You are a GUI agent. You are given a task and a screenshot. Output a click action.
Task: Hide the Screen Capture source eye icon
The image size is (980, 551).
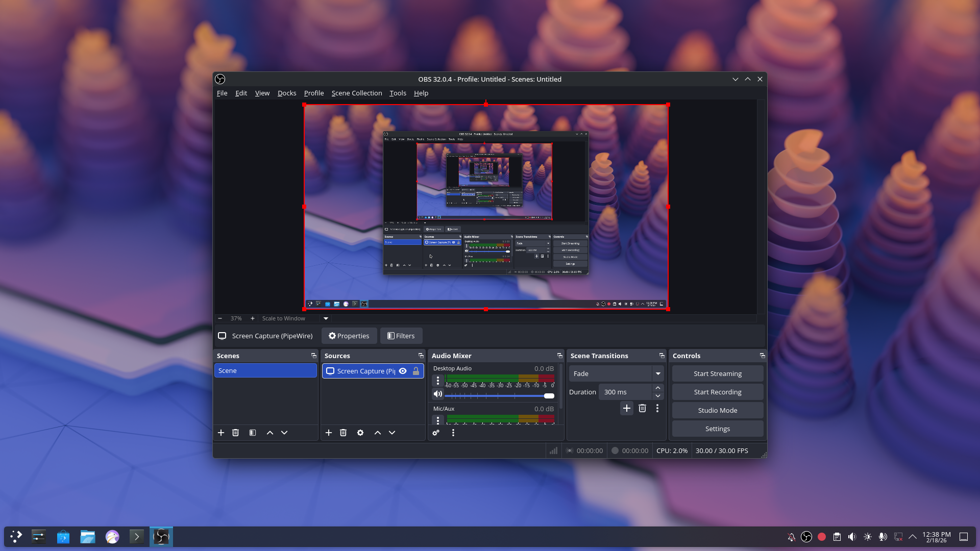point(403,371)
